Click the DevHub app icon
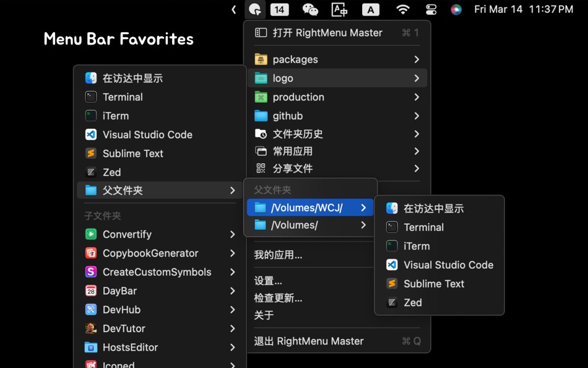 91,309
